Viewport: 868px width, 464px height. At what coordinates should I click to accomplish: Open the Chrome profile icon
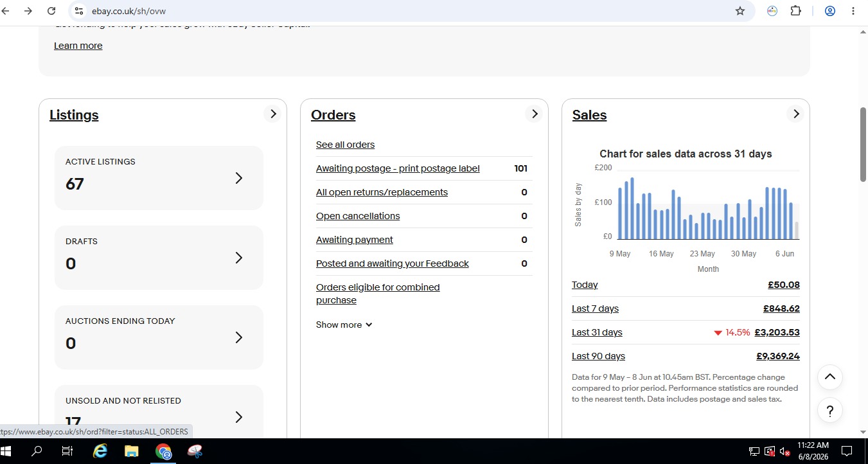[829, 11]
